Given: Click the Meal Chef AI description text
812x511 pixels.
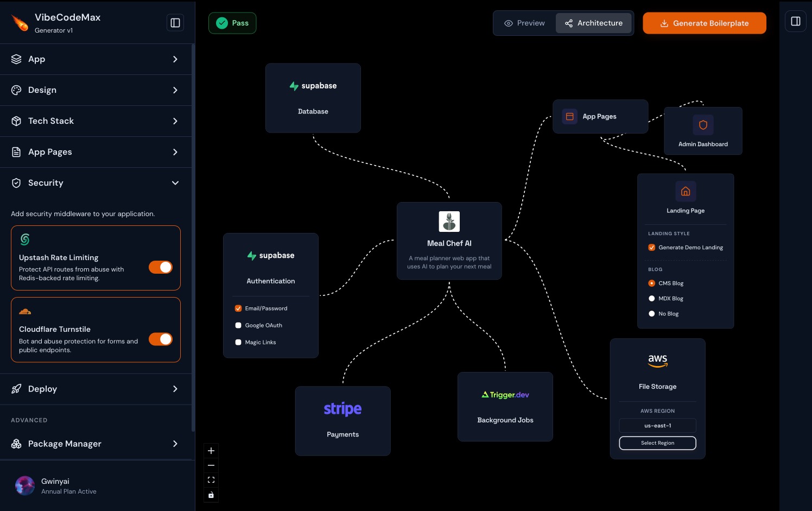Looking at the screenshot, I should coord(449,262).
